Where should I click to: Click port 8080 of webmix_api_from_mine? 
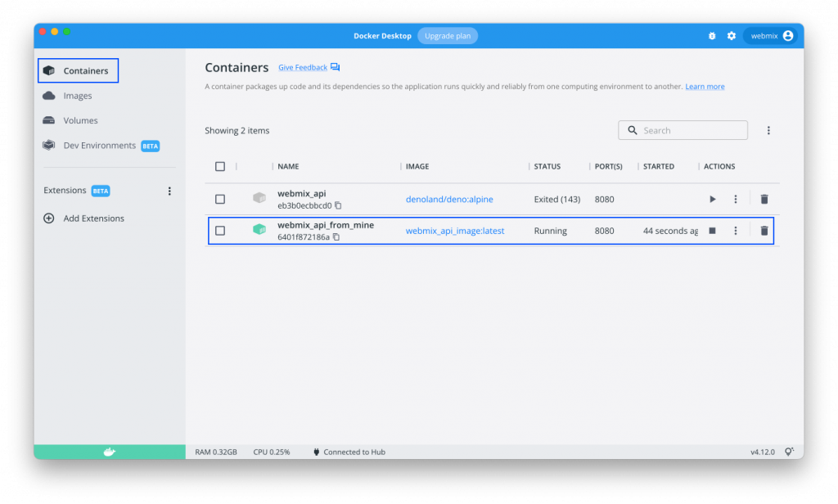coord(605,231)
